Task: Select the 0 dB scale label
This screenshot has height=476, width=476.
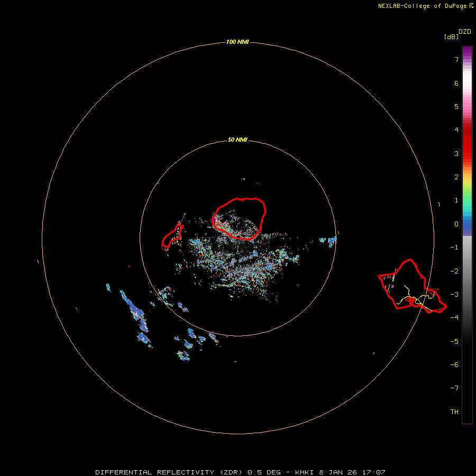Action: pos(456,224)
